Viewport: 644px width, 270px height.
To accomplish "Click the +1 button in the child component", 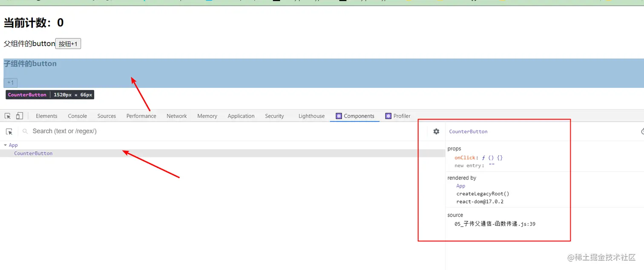I will click(10, 83).
